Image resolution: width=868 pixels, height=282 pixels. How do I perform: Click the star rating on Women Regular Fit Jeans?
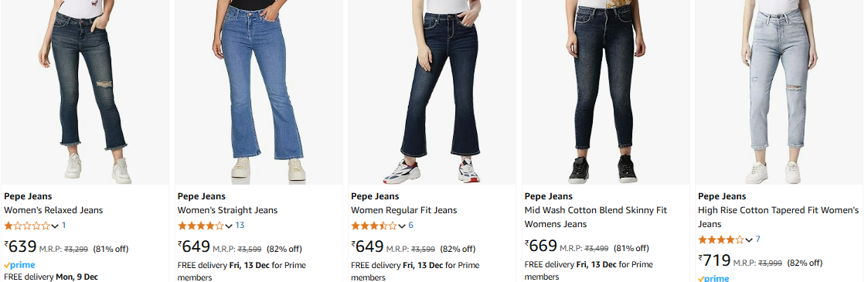[374, 226]
